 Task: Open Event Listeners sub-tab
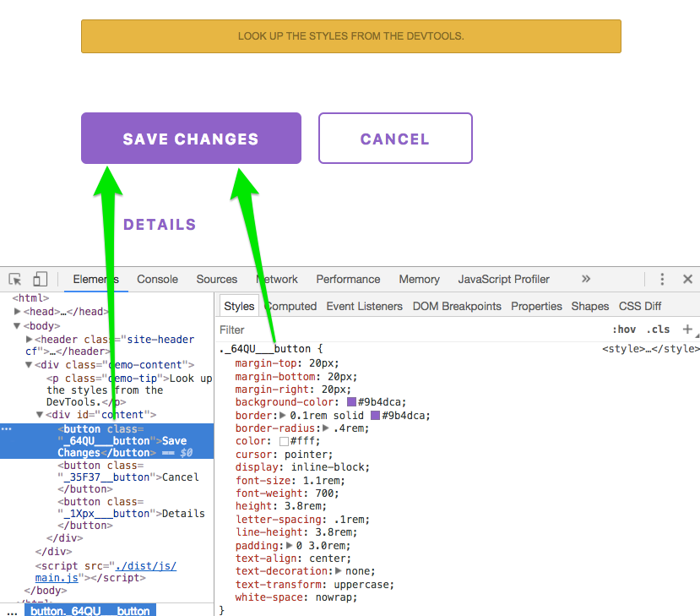[364, 306]
